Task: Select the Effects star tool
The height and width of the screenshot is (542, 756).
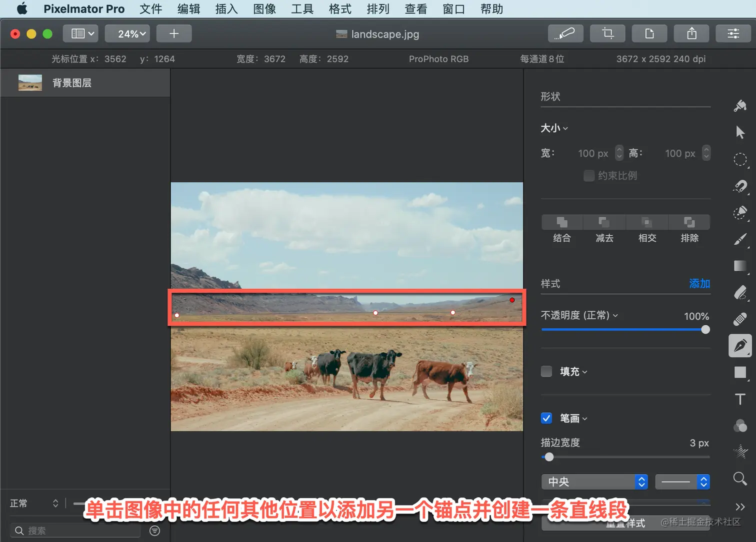Action: click(740, 452)
